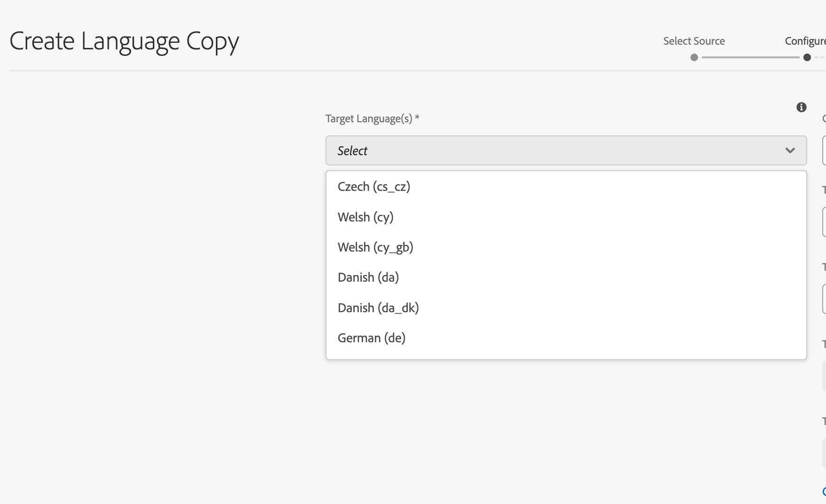Click the Configure step dot

click(807, 57)
